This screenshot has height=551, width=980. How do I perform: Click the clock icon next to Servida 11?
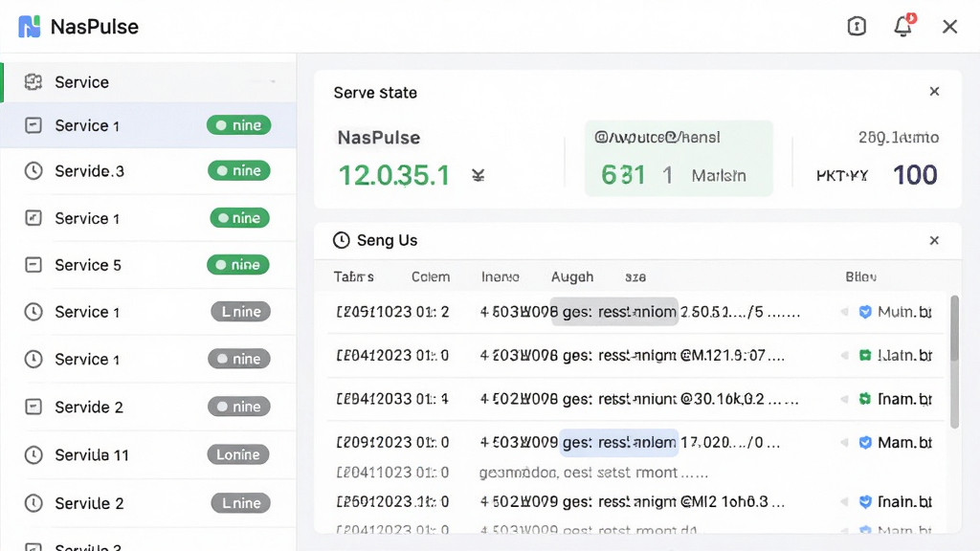[x=33, y=454]
